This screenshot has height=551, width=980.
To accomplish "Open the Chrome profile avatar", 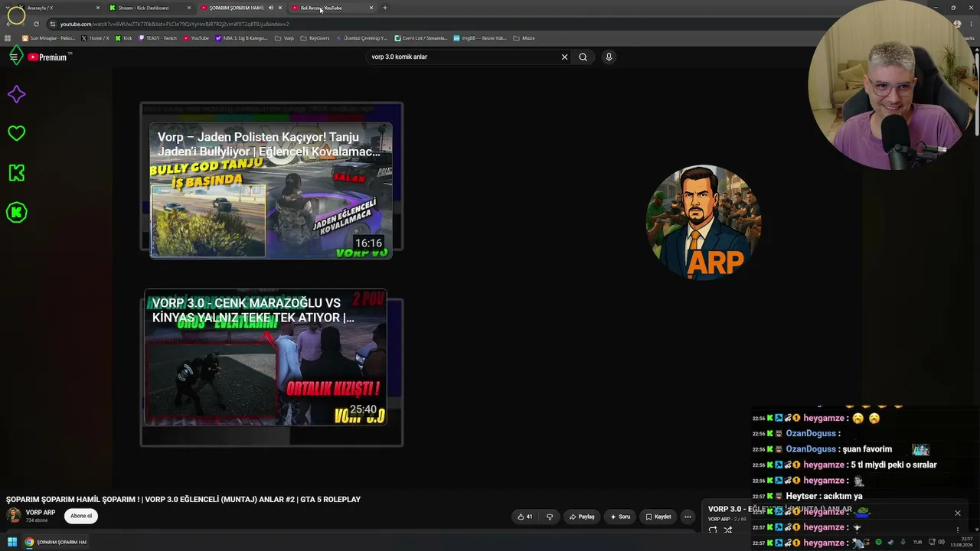I will [x=957, y=24].
